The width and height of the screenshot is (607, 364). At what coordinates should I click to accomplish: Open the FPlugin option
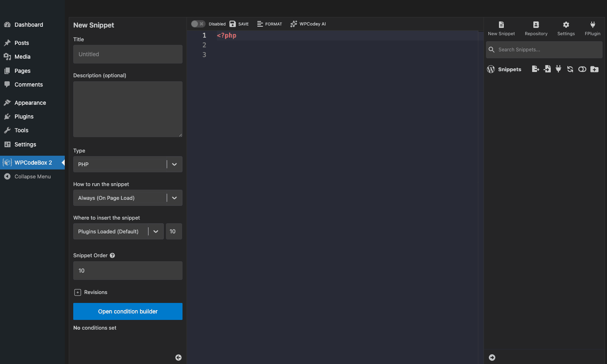(x=592, y=28)
